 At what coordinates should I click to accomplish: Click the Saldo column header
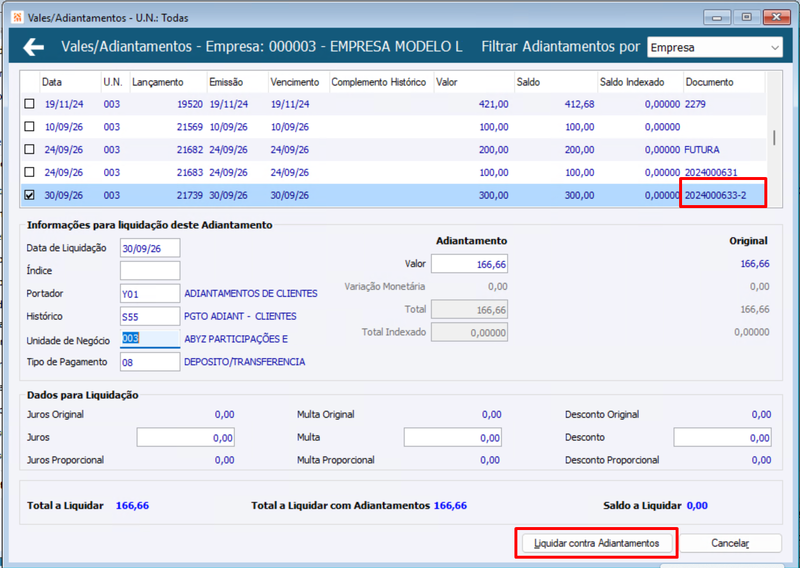click(555, 82)
